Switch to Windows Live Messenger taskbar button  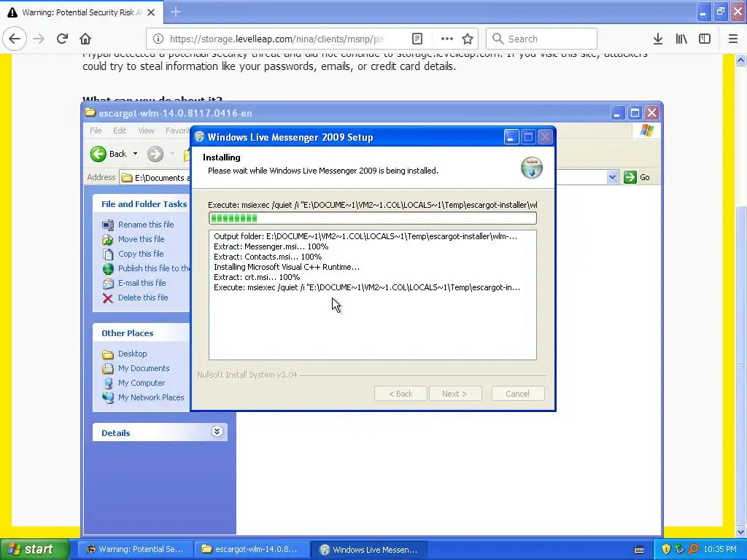point(368,549)
